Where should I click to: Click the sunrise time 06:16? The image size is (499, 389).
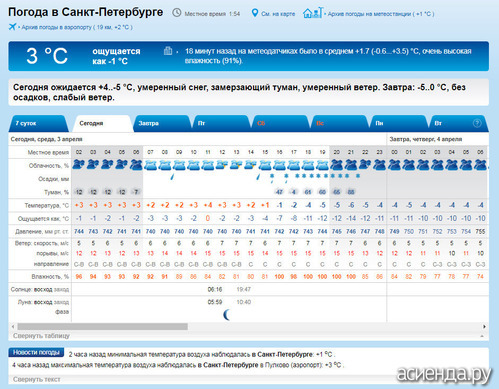click(x=215, y=289)
